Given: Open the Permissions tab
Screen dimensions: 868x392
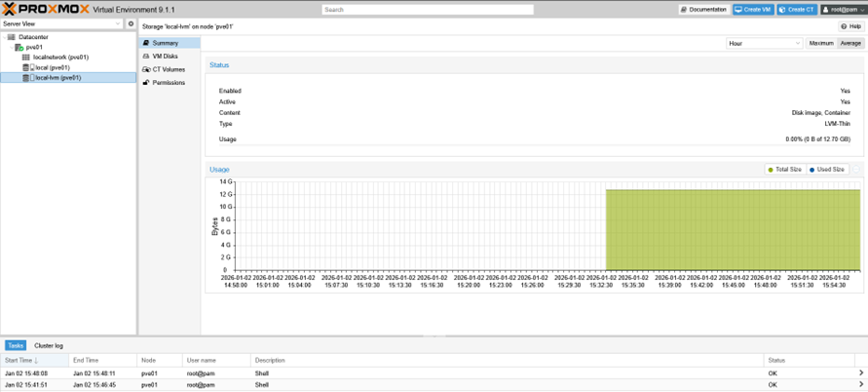Looking at the screenshot, I should tap(170, 83).
